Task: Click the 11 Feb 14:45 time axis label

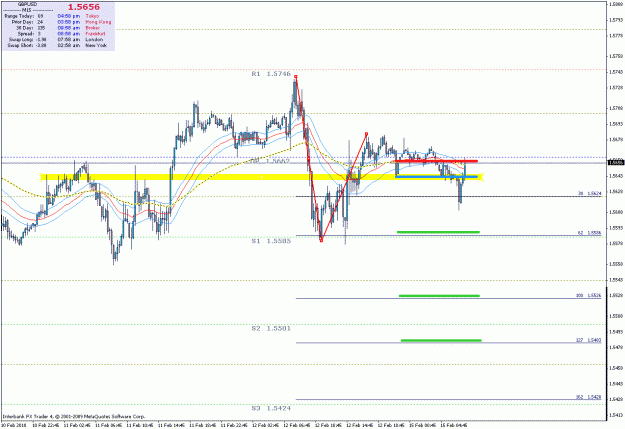Action: (171, 425)
